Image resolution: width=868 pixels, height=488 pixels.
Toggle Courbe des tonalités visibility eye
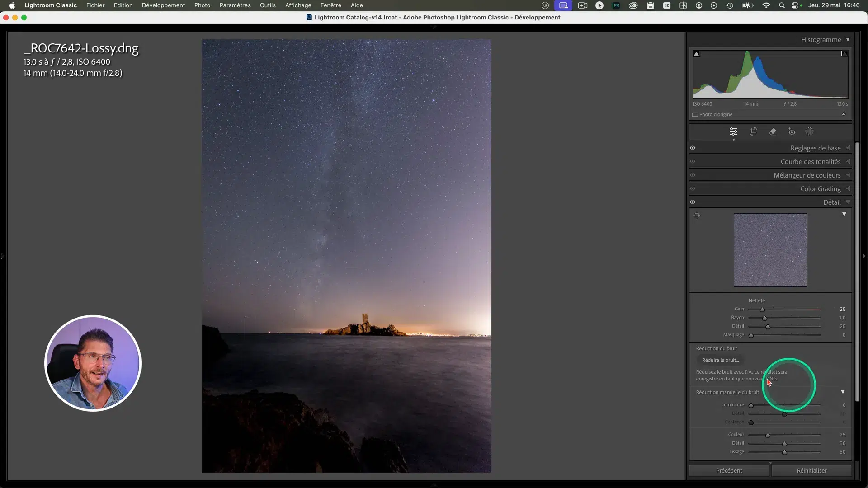(693, 161)
